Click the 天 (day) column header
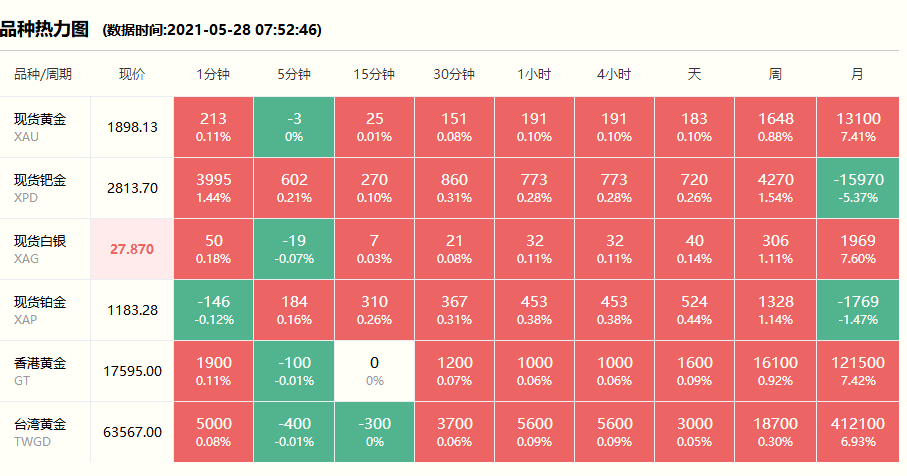907x476 pixels. pyautogui.click(x=694, y=75)
